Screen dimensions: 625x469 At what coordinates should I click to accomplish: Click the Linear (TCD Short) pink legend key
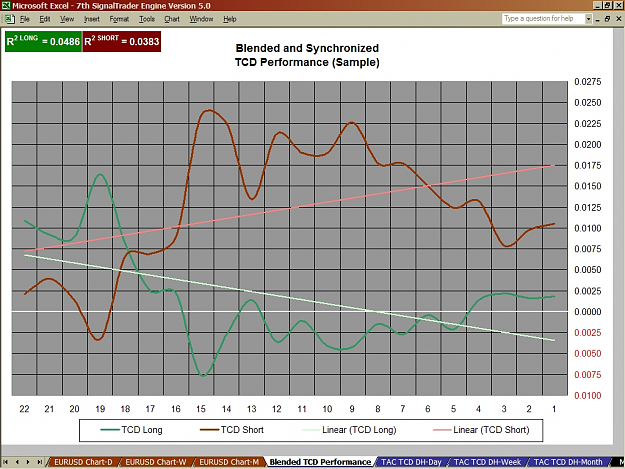(442, 430)
